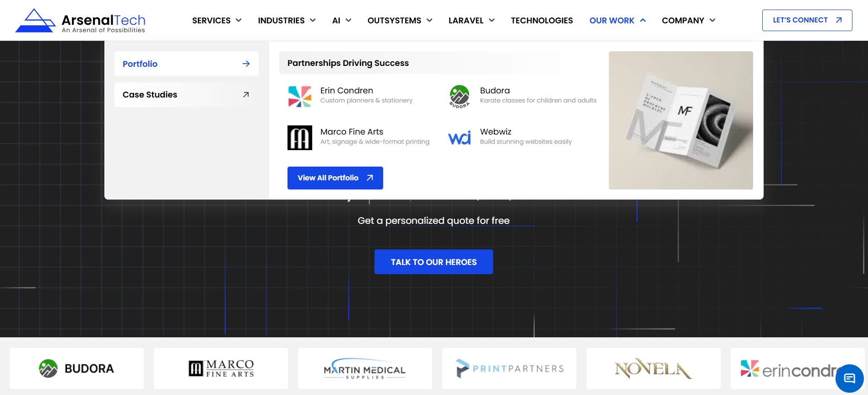Click the Novela client logo card
Screen dimensions: 868x395
point(653,368)
